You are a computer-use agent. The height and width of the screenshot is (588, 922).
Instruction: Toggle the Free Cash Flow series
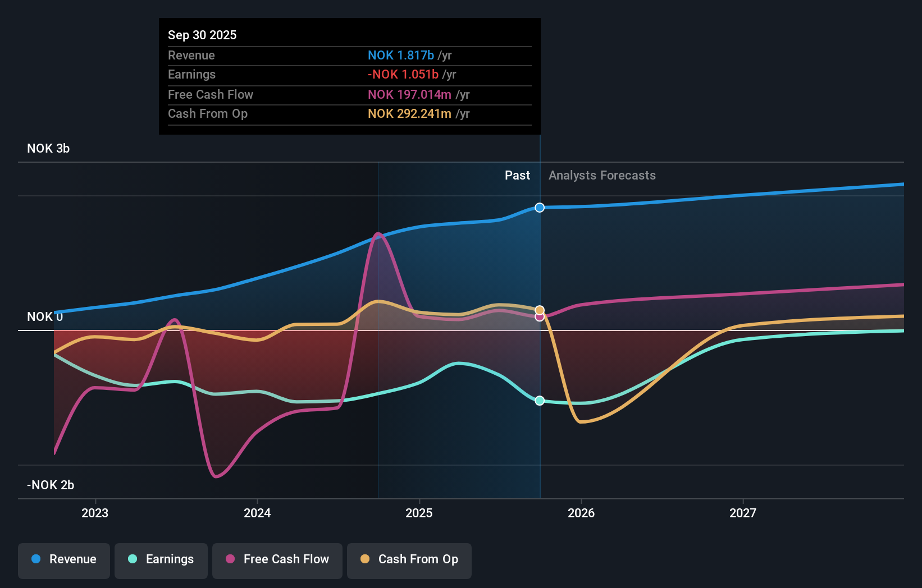[277, 561]
